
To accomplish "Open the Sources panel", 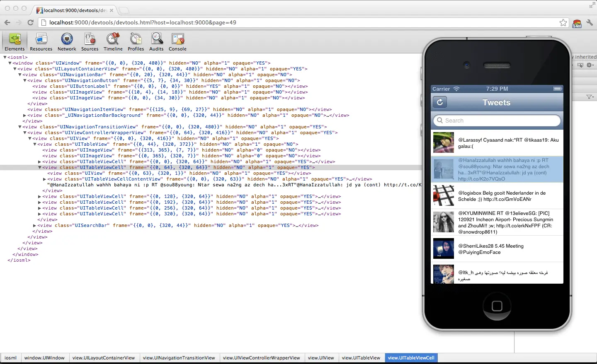I will (x=90, y=41).
